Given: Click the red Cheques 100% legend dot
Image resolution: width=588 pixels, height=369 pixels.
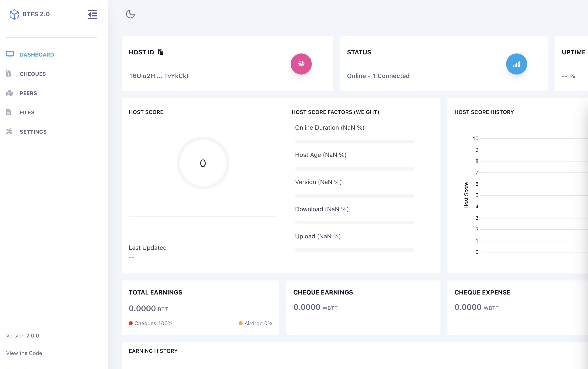Looking at the screenshot, I should tap(131, 323).
